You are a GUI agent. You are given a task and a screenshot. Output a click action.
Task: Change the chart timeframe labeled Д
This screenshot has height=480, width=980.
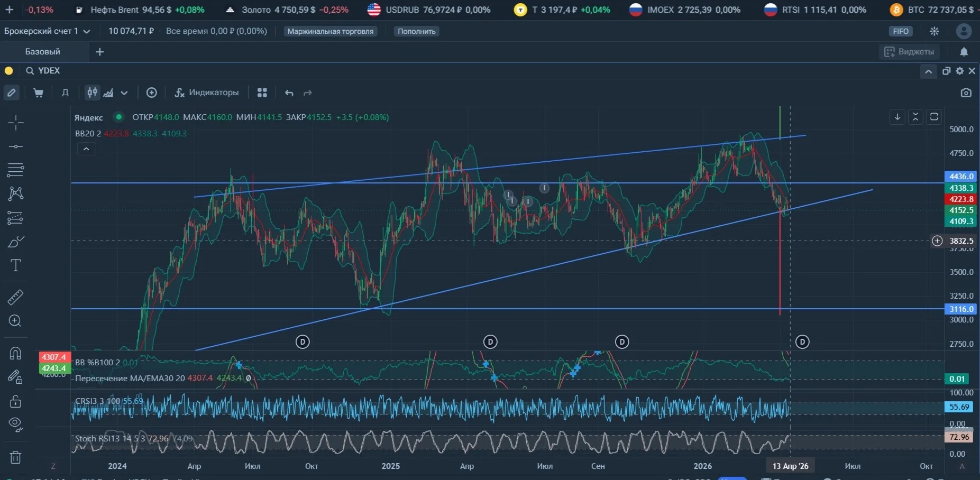(65, 93)
